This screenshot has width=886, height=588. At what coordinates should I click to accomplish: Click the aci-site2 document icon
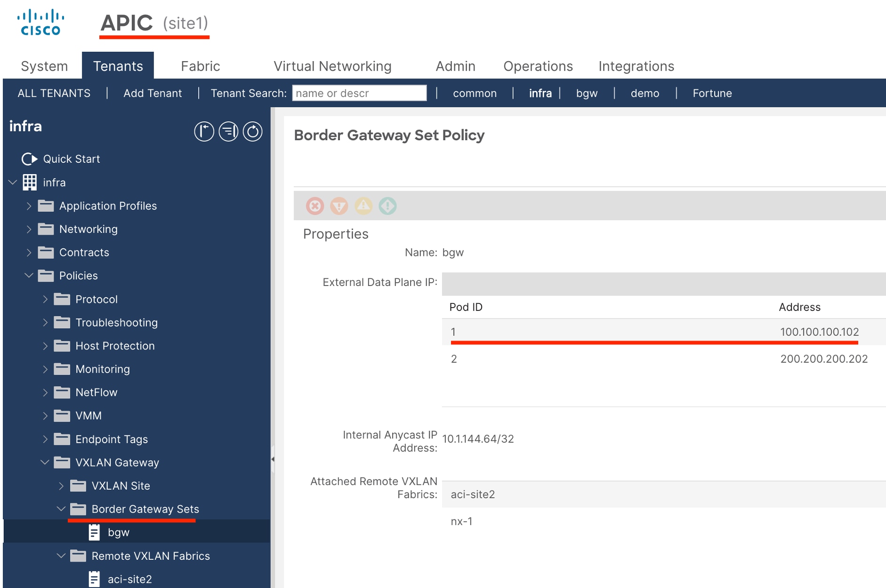coord(94,579)
